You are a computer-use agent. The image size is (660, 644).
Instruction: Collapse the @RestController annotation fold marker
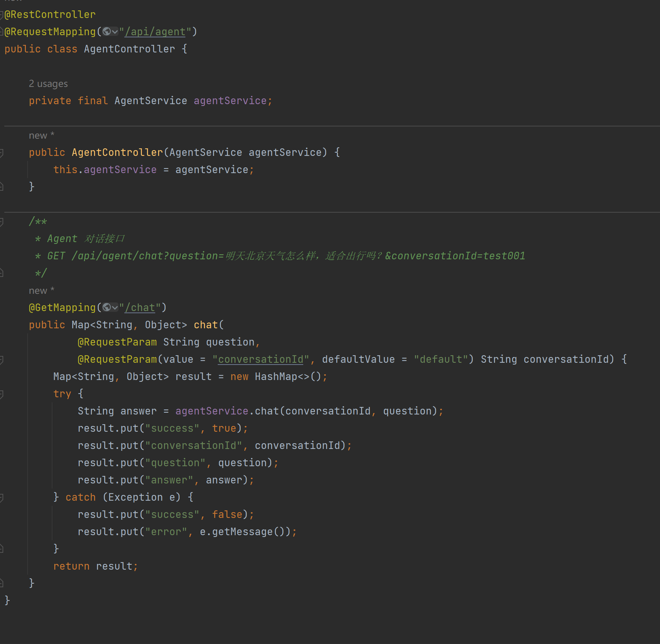click(x=1, y=15)
